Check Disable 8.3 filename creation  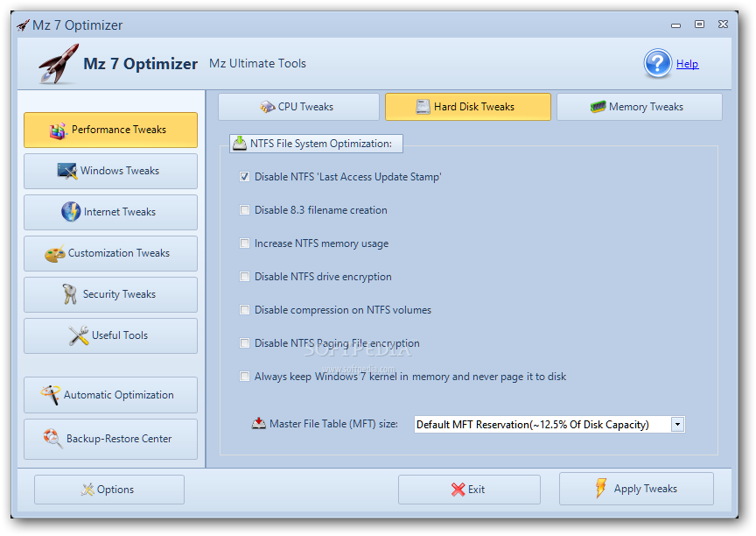point(244,210)
